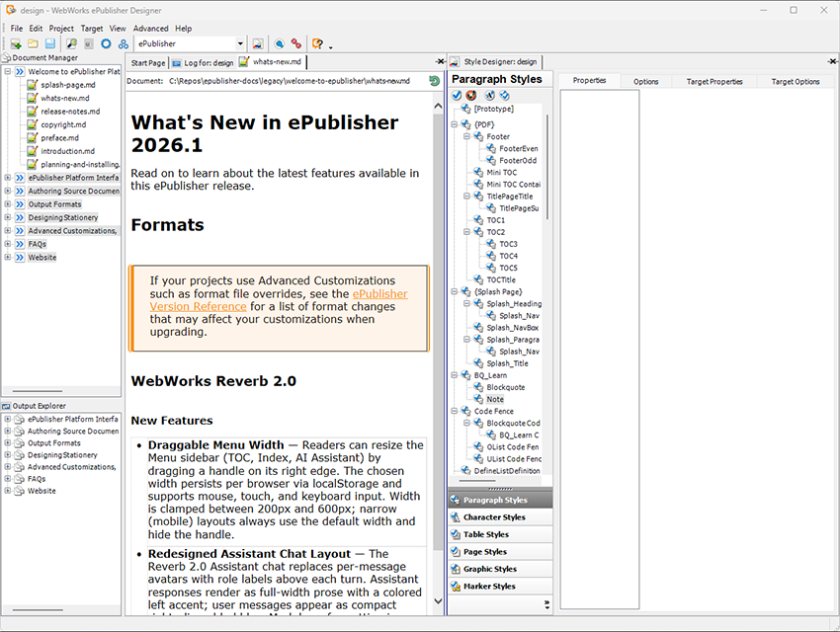Collapse the {PDF} style node

pyautogui.click(x=455, y=124)
